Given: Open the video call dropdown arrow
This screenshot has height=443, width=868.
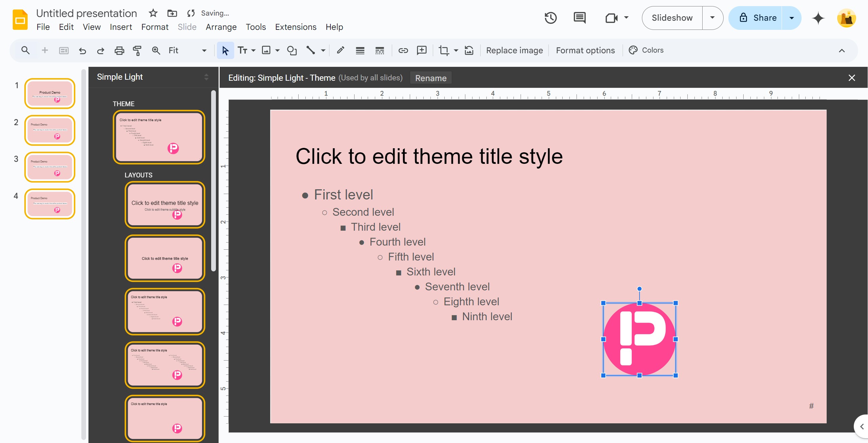Looking at the screenshot, I should tap(626, 18).
